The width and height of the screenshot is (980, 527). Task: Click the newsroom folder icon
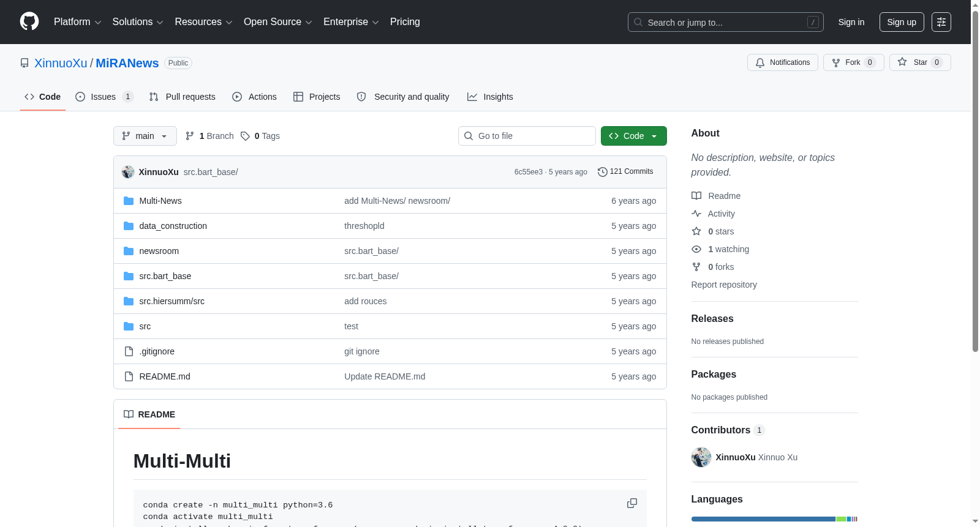129,251
